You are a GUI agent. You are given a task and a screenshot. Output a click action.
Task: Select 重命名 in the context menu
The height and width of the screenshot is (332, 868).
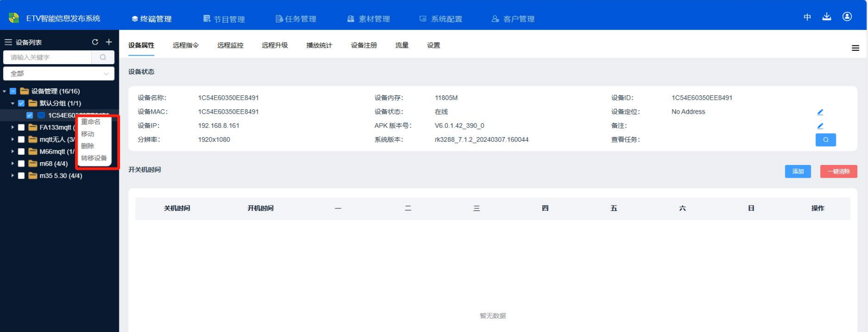coord(91,122)
